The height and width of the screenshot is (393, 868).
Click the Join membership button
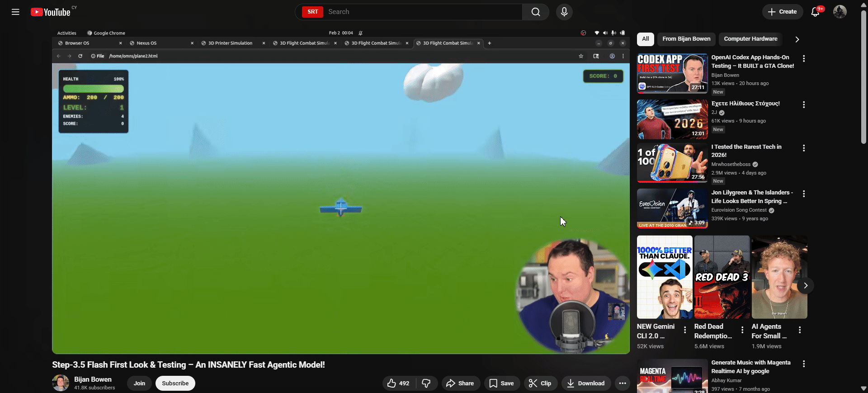click(139, 384)
